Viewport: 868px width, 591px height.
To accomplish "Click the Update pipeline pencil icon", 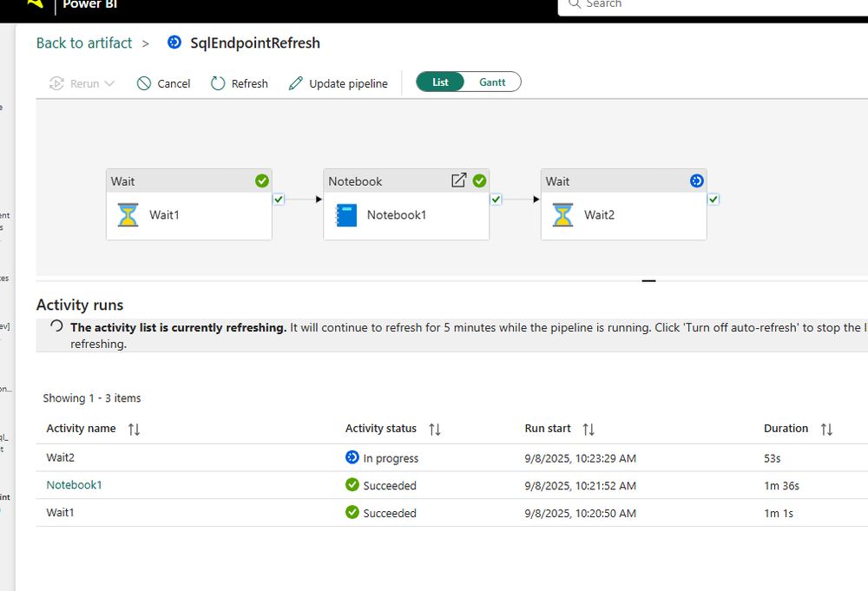I will coord(296,83).
